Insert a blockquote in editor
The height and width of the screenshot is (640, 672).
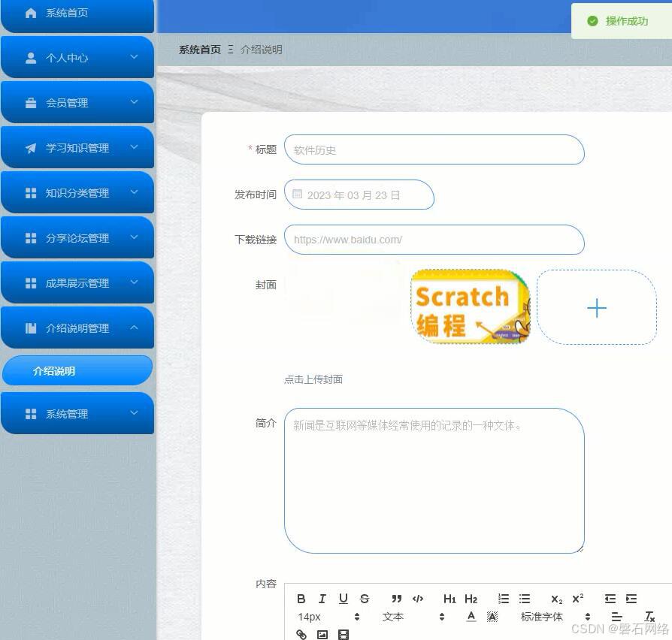pos(396,599)
